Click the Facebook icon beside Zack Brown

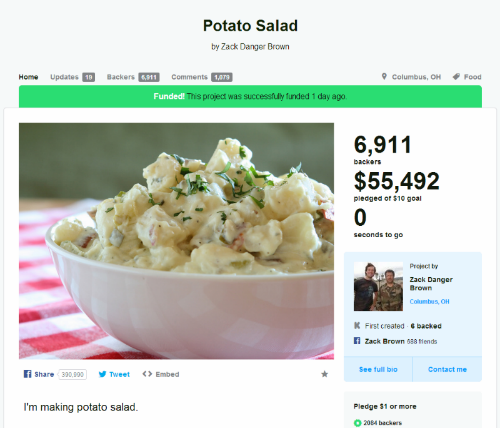point(357,341)
